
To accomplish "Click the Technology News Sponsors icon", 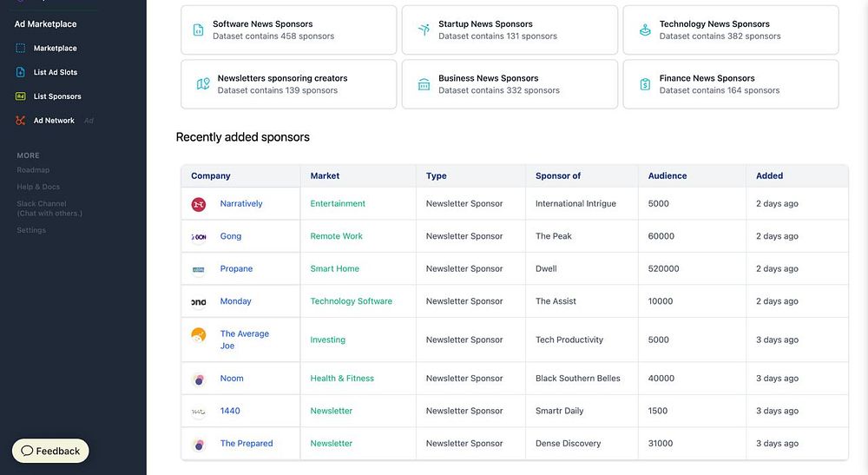I will pyautogui.click(x=645, y=30).
